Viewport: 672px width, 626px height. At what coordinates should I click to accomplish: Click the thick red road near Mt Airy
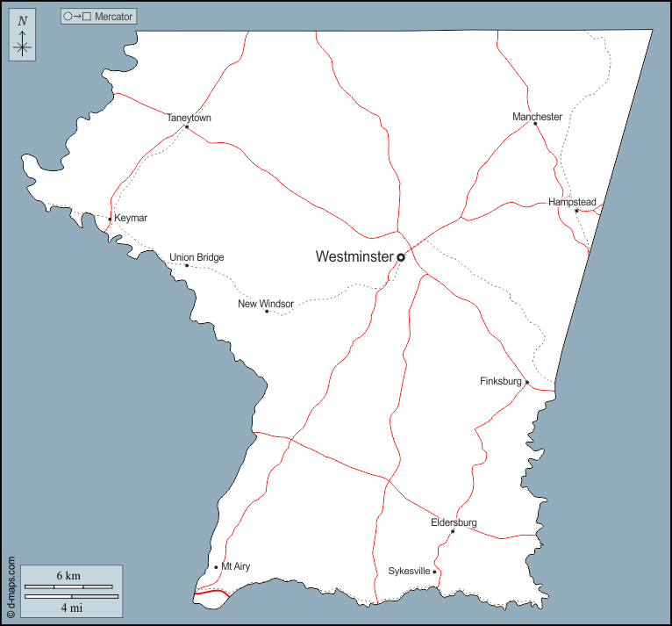tap(211, 594)
